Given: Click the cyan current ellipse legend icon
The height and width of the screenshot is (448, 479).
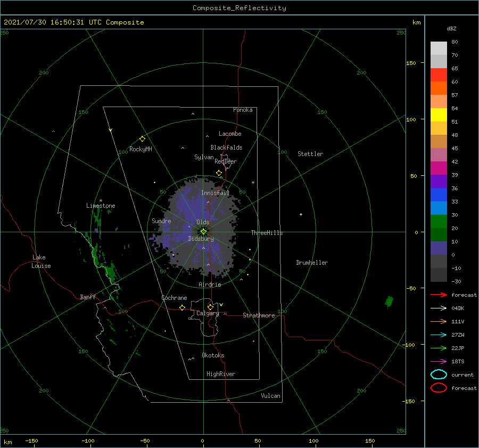Looking at the screenshot, I should [x=439, y=374].
